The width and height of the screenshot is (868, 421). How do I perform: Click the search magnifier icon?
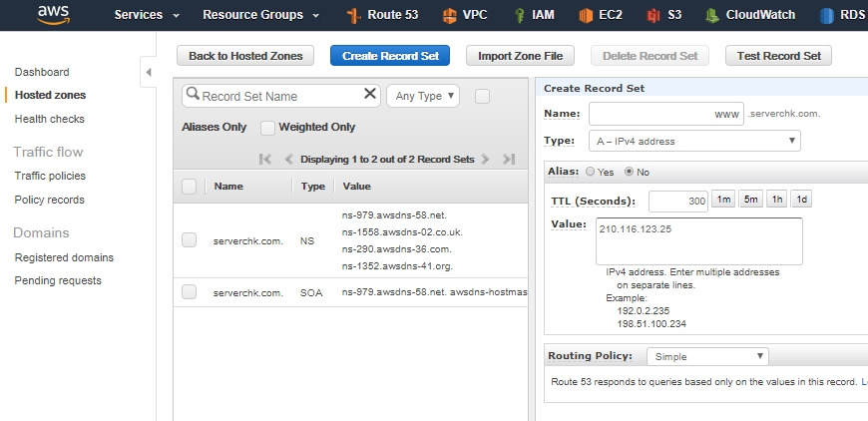point(193,94)
